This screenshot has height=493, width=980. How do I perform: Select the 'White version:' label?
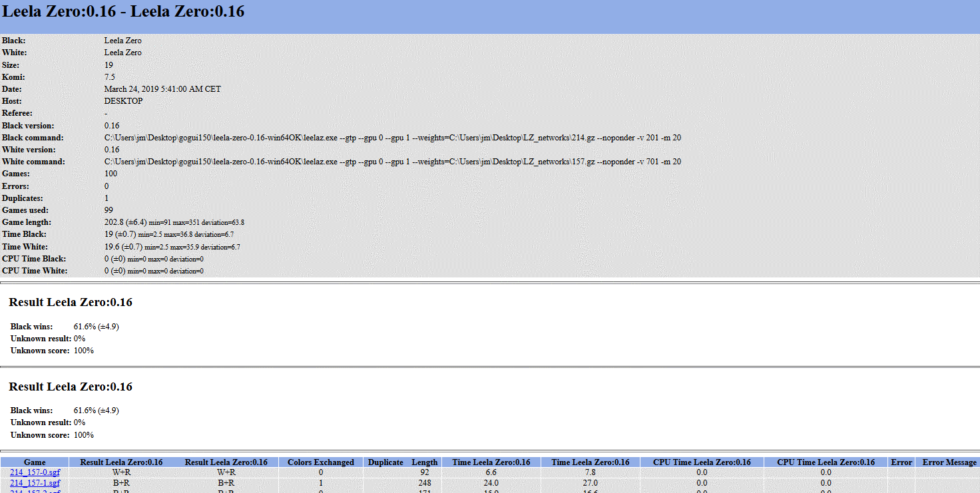[x=29, y=150]
